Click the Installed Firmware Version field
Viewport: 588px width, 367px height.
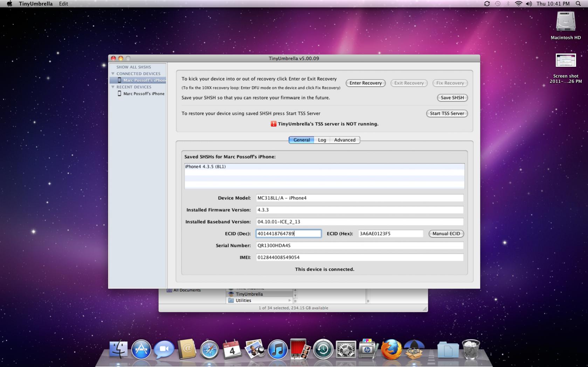(x=360, y=210)
